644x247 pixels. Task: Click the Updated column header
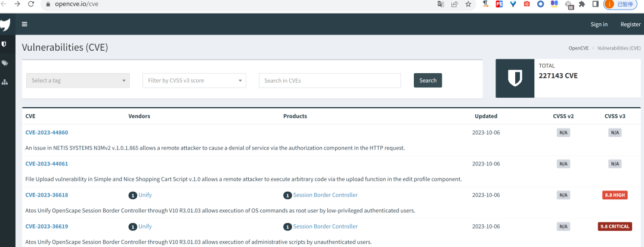click(486, 116)
